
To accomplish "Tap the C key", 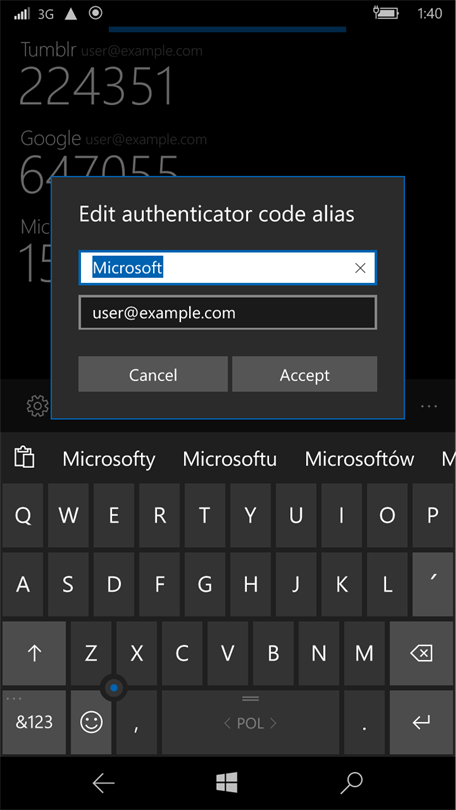I will coord(182,653).
